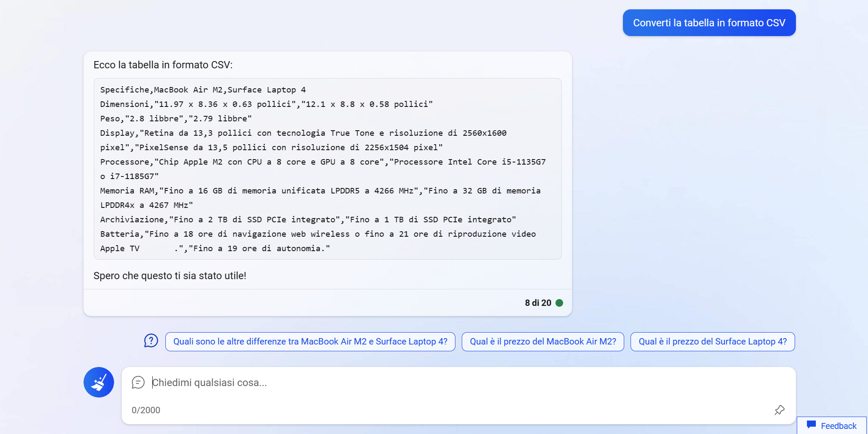Screen dimensions: 868x434
Task: Select 'Quali sono le altre differenze tra MacBook Air M2 e Surface Laptop 4?'
Action: pyautogui.click(x=310, y=341)
